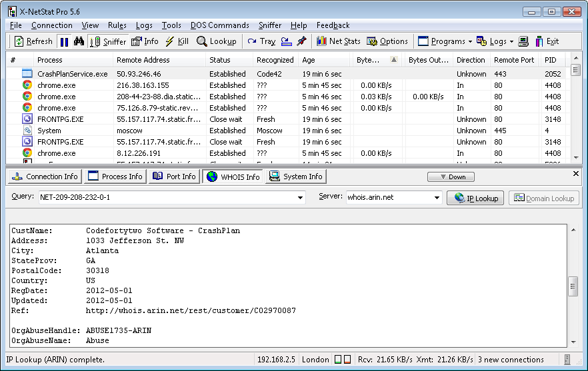Open the File menu

pyautogui.click(x=16, y=25)
